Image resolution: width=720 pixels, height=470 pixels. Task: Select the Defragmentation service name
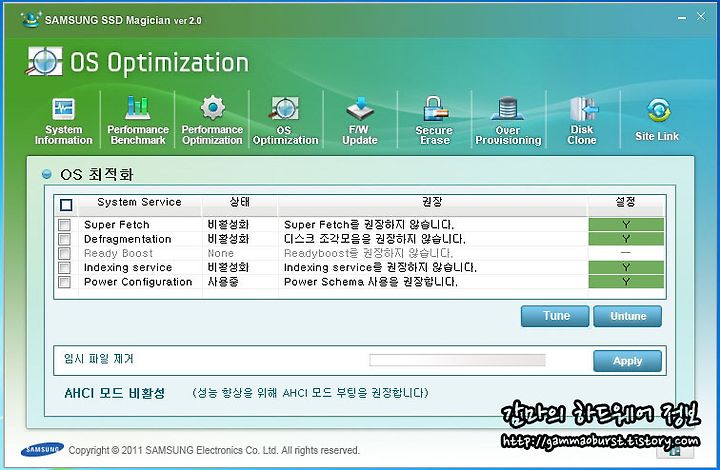click(128, 239)
